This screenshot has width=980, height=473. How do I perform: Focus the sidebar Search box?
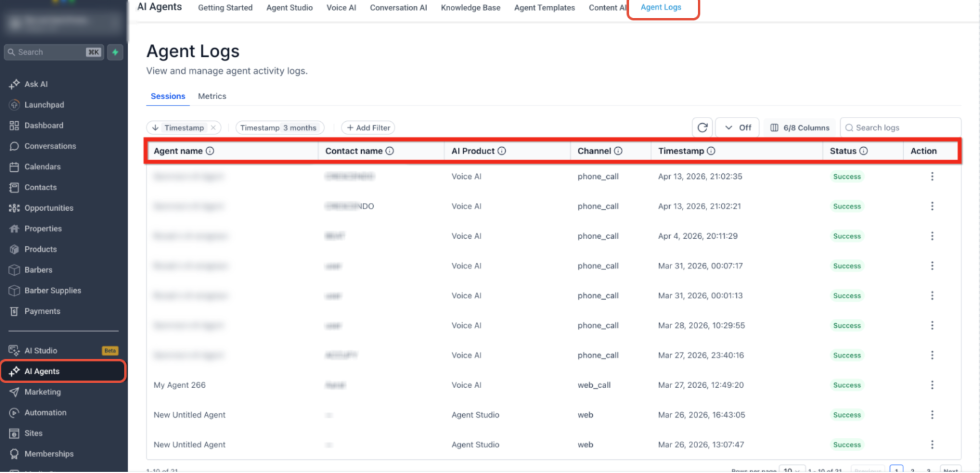[x=54, y=52]
